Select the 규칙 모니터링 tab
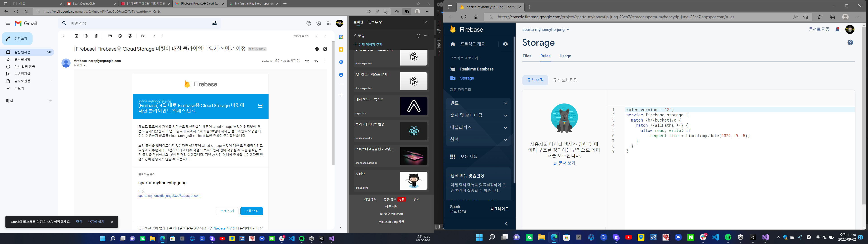The width and height of the screenshot is (868, 244). (x=565, y=80)
